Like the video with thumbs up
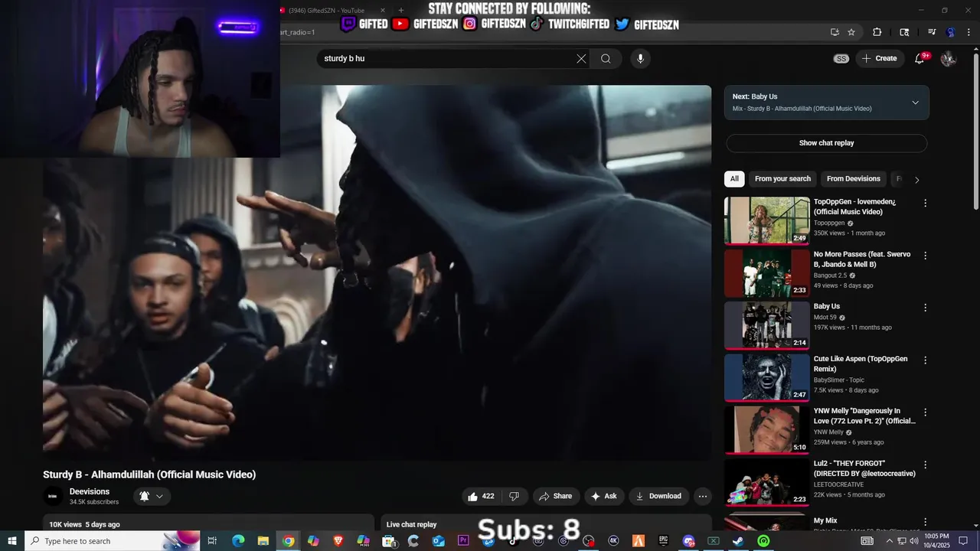 click(x=481, y=496)
